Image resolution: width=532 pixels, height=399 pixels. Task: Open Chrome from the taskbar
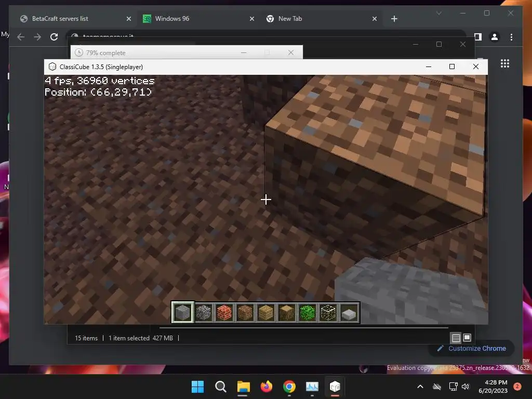point(289,387)
